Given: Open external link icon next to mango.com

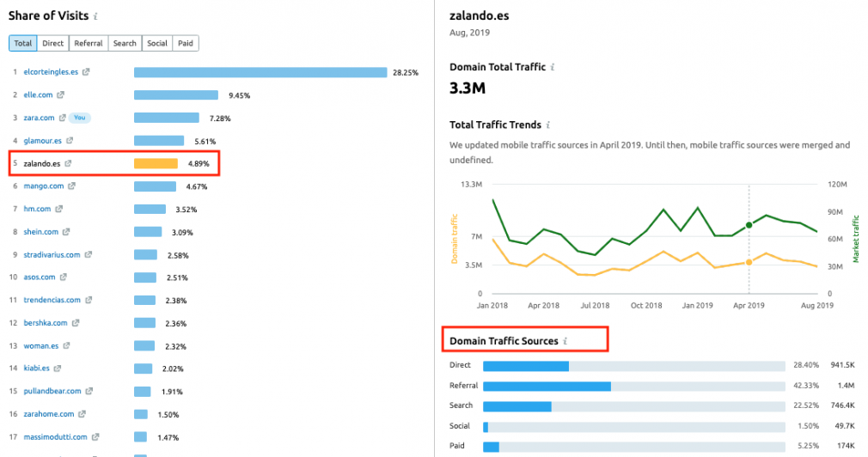Looking at the screenshot, I should [71, 186].
